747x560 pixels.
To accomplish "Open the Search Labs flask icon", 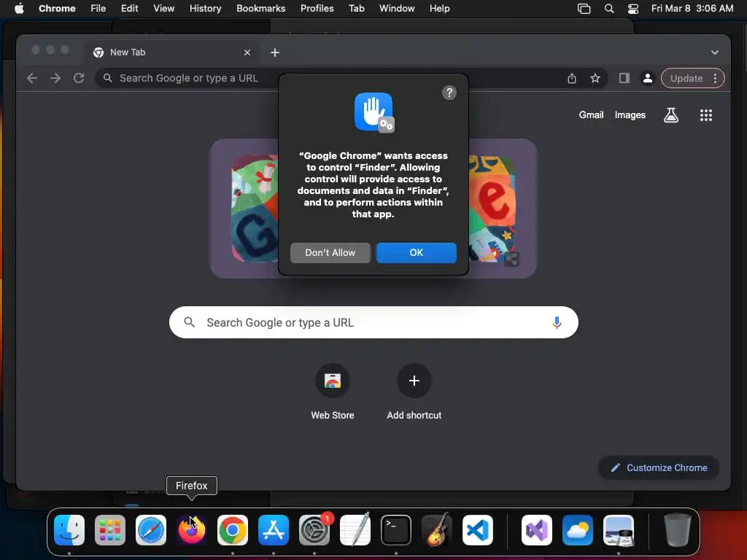I will point(671,114).
